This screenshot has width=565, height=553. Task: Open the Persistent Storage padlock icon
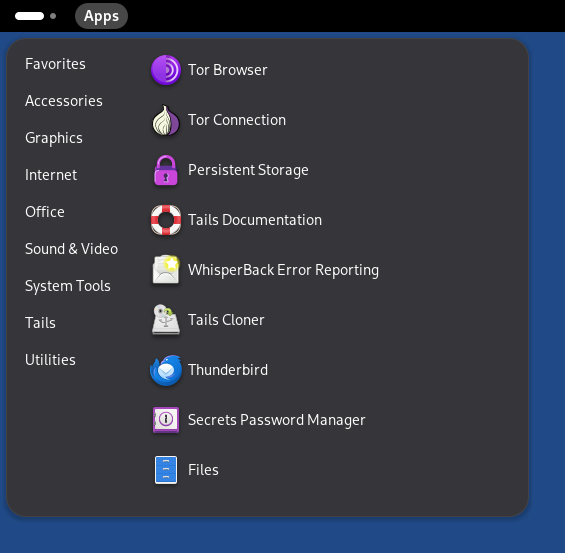tap(166, 170)
